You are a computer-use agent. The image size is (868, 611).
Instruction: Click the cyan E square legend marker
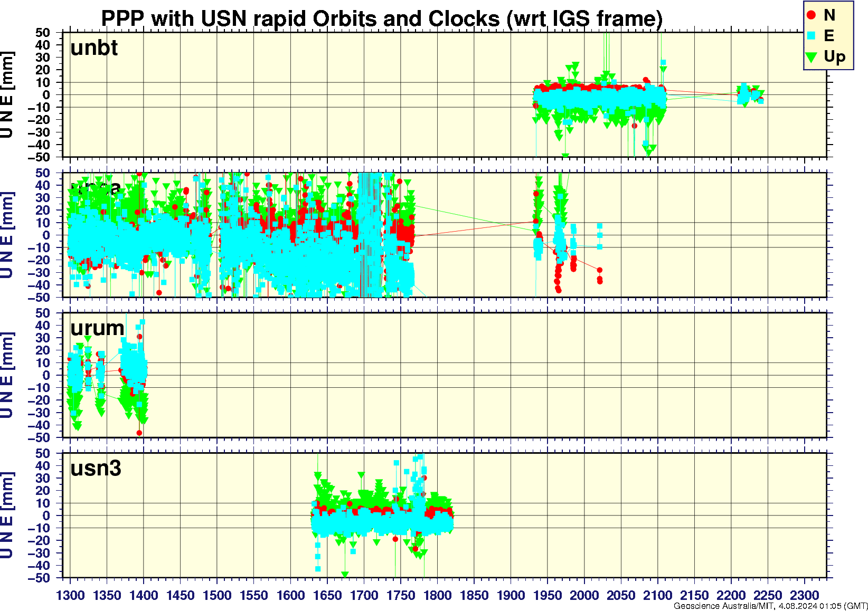click(x=812, y=35)
